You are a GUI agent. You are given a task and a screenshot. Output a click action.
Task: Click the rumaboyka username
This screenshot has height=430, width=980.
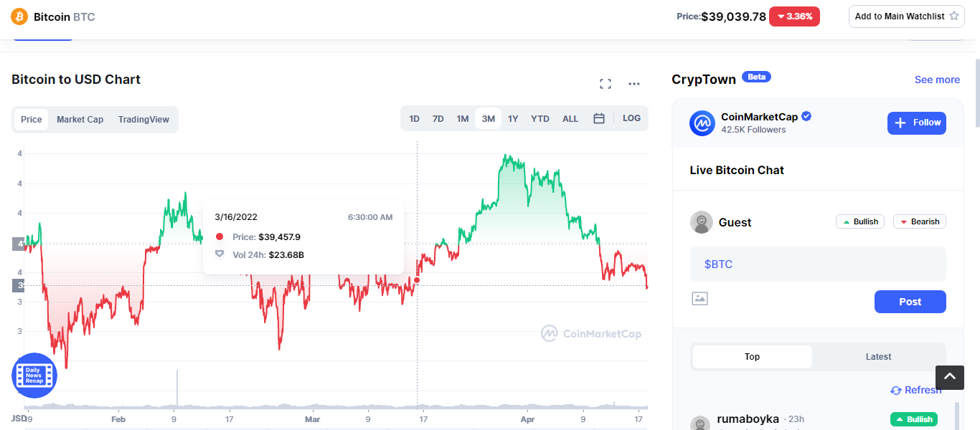tap(748, 419)
